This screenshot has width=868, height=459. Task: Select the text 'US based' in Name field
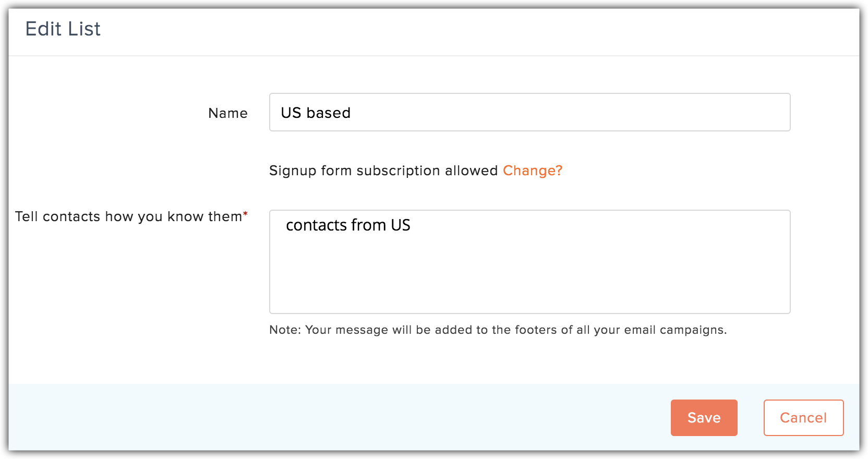point(316,112)
